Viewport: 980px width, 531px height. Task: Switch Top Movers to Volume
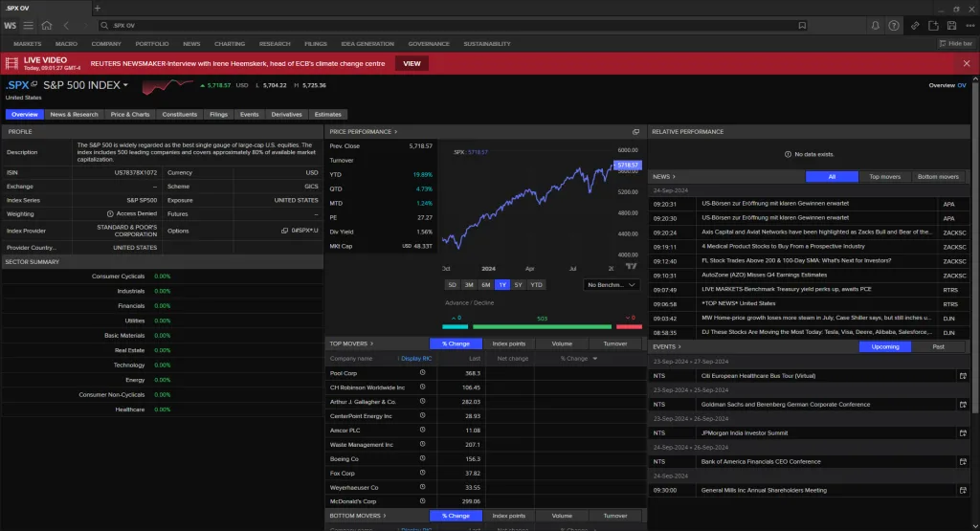tap(562, 343)
